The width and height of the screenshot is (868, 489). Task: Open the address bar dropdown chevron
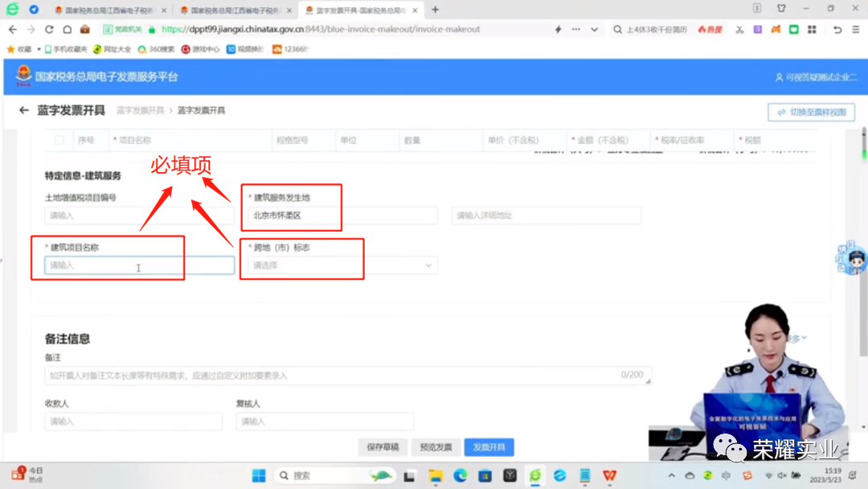pos(595,29)
